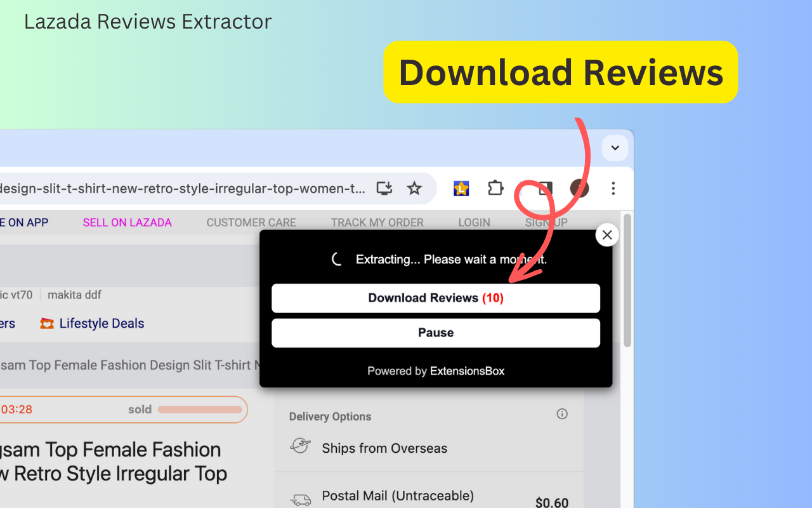Dismiss the extraction popup with the X

606,234
